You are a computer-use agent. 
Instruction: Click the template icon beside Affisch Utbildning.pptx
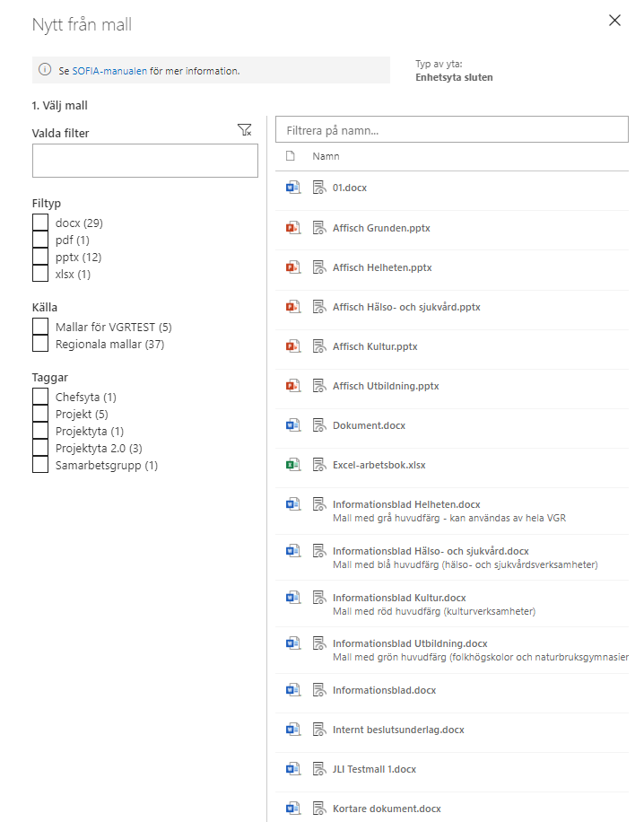point(318,386)
